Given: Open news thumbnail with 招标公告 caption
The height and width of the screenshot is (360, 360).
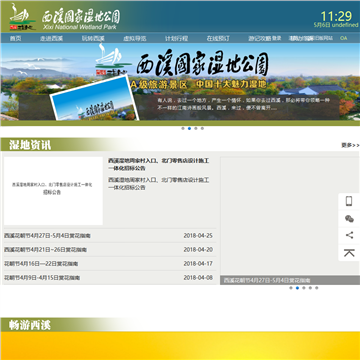Looking at the screenshot, I should pos(53,191).
